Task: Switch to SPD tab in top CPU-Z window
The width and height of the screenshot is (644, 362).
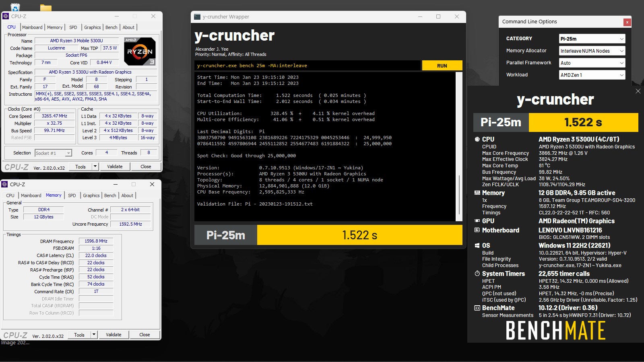Action: tap(73, 27)
